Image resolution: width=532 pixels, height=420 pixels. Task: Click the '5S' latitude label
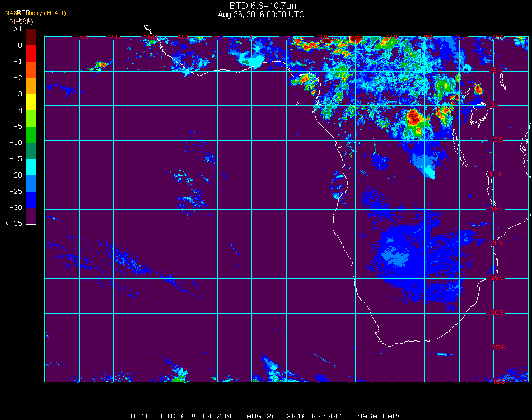498,139
